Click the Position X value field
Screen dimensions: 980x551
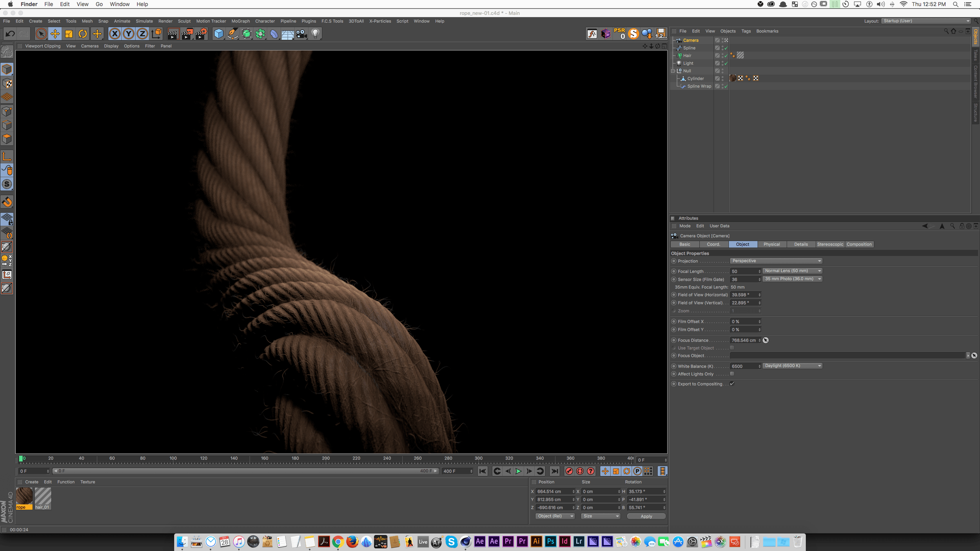point(555,491)
